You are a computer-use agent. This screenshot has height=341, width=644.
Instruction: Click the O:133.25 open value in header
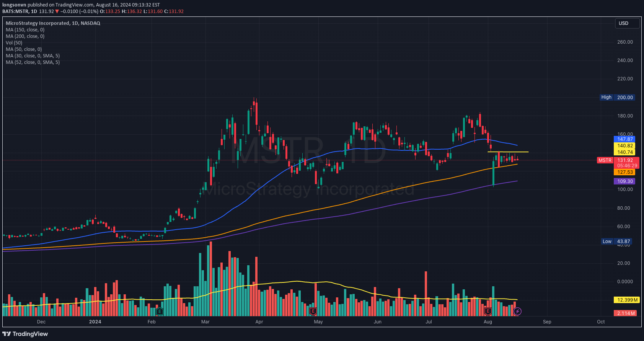point(110,11)
